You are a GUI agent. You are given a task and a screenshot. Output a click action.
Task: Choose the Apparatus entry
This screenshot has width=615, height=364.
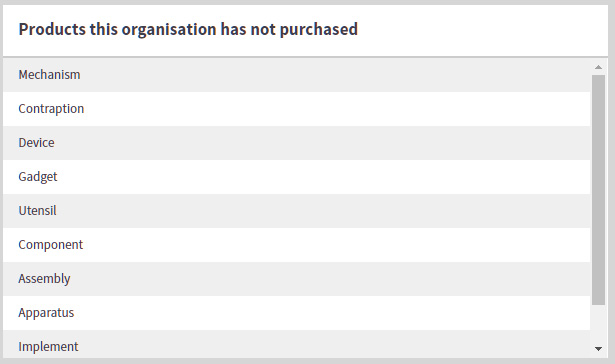point(297,313)
